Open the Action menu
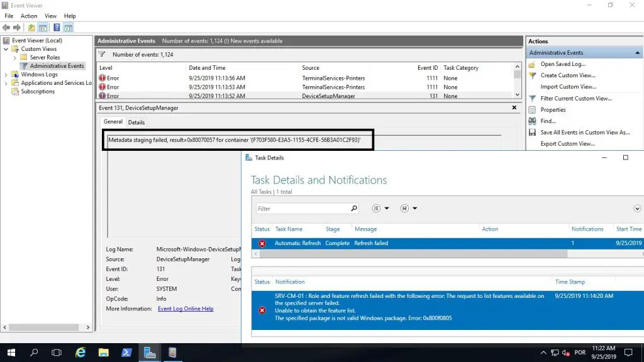 (x=28, y=16)
